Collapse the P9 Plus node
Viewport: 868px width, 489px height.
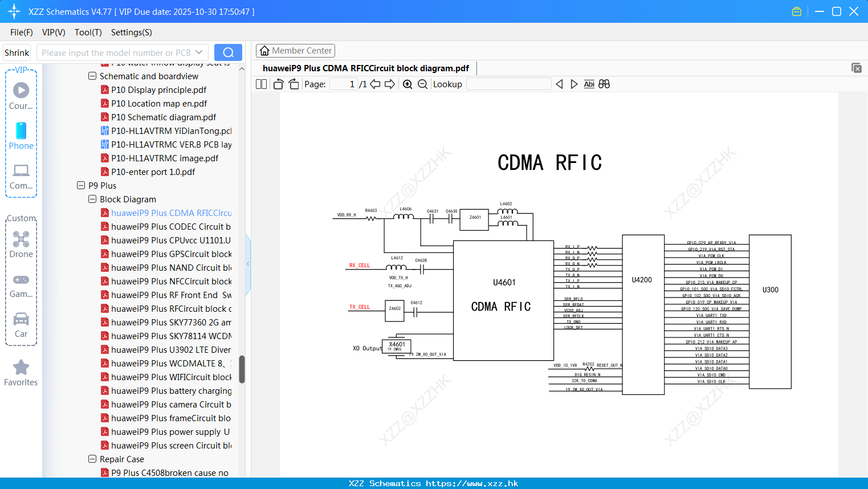pos(81,185)
